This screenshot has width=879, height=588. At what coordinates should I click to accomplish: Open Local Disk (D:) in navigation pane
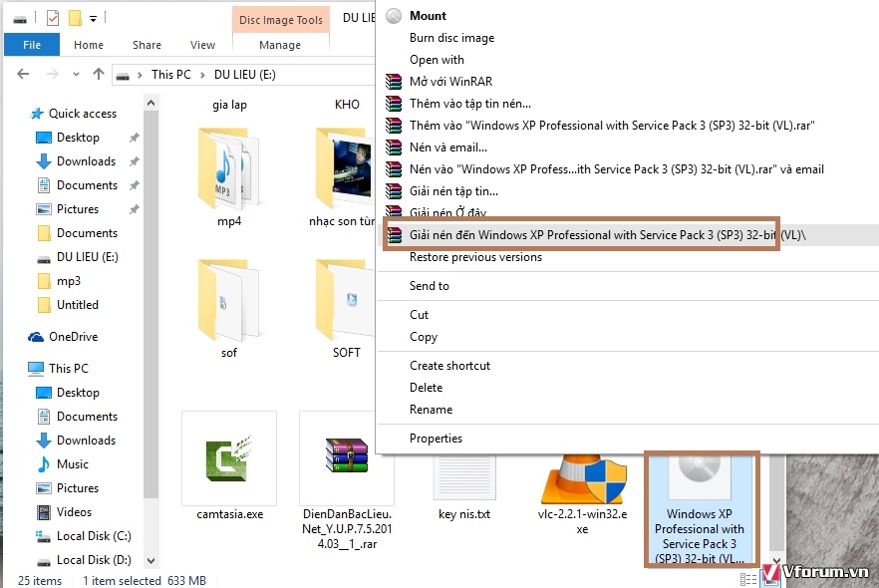pyautogui.click(x=94, y=560)
